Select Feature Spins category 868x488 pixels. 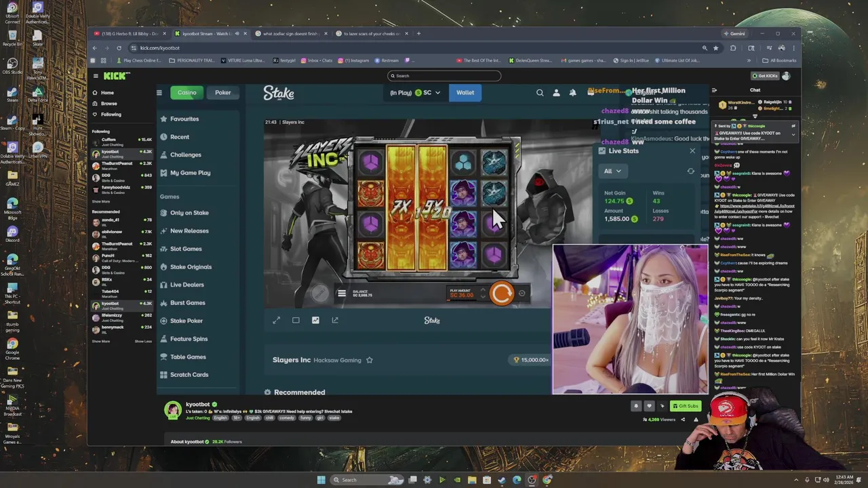tap(184, 339)
